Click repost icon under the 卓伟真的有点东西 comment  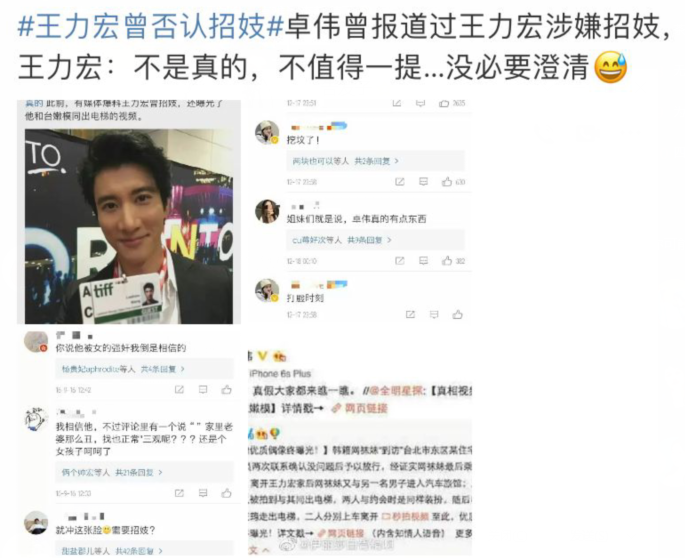coord(400,261)
